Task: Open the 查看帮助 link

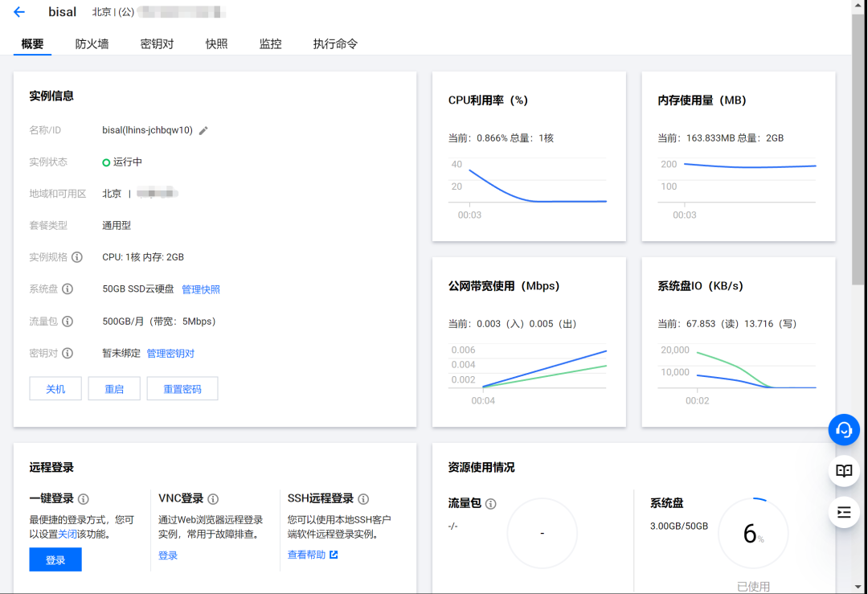Action: click(307, 555)
